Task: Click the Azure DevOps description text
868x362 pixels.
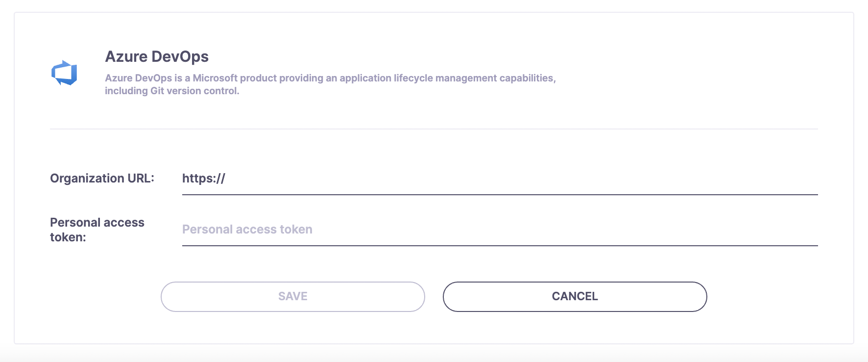Action: coord(331,84)
